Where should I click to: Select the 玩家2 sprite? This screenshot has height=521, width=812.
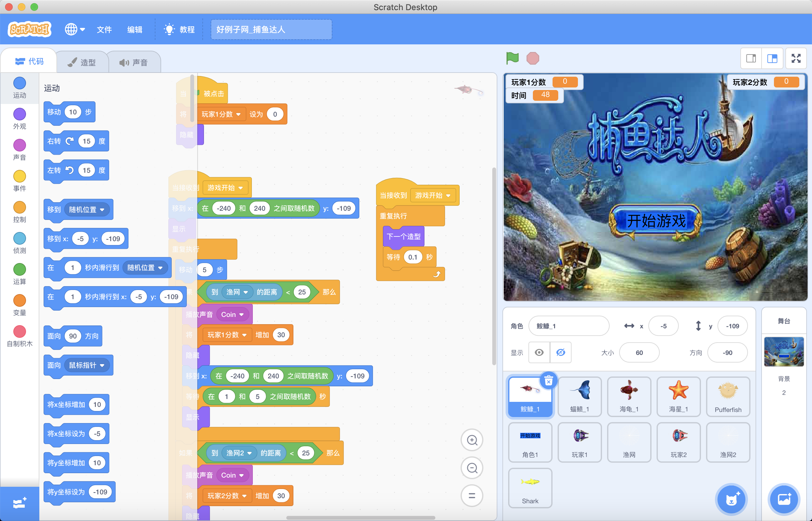click(678, 442)
